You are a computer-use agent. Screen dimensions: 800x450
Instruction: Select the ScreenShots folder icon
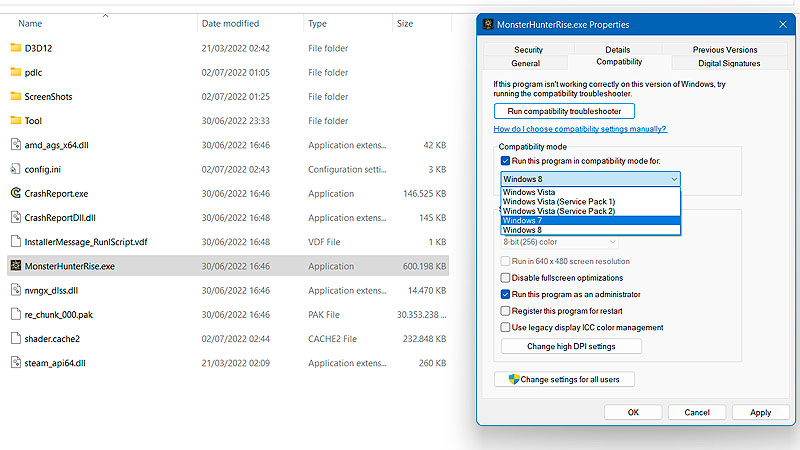pos(15,96)
